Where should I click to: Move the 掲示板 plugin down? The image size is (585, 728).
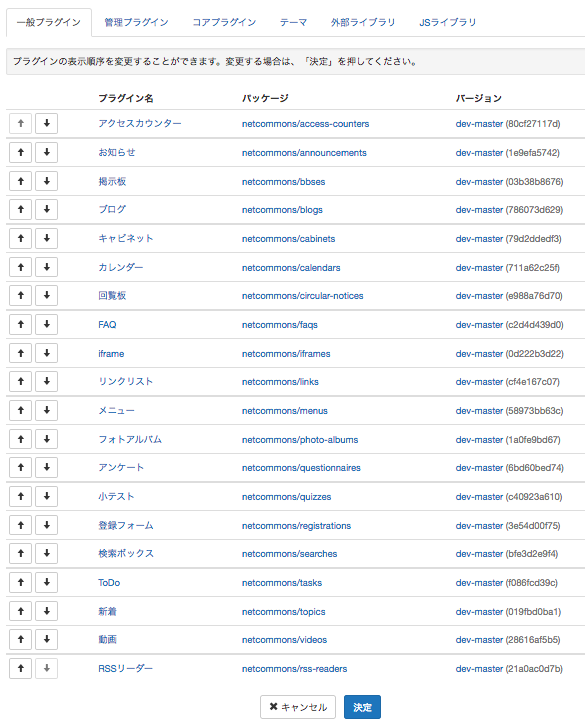[x=46, y=181]
